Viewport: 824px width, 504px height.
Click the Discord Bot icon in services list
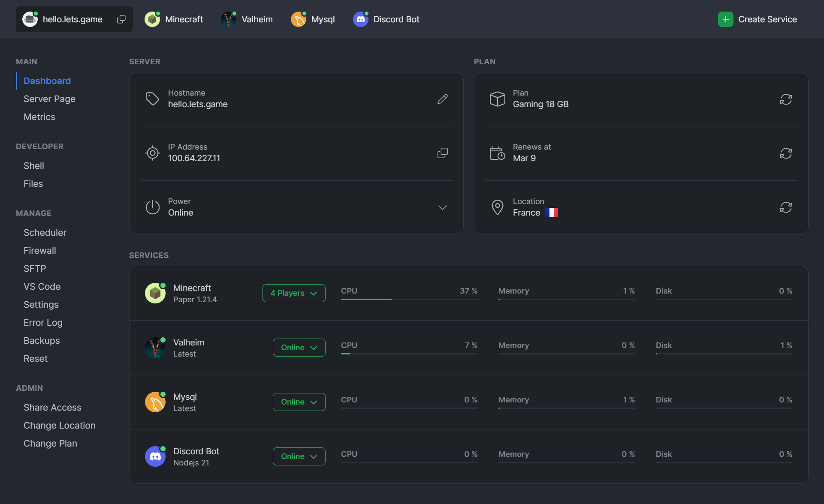click(x=155, y=456)
